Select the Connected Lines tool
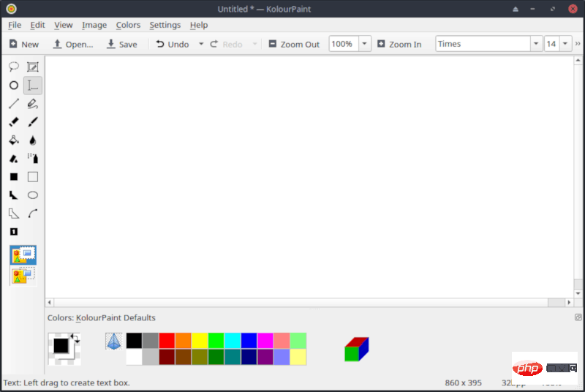This screenshot has height=392, width=585. 14,214
